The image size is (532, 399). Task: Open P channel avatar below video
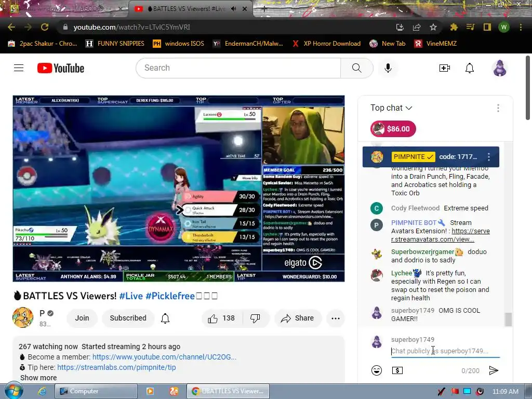tap(23, 317)
